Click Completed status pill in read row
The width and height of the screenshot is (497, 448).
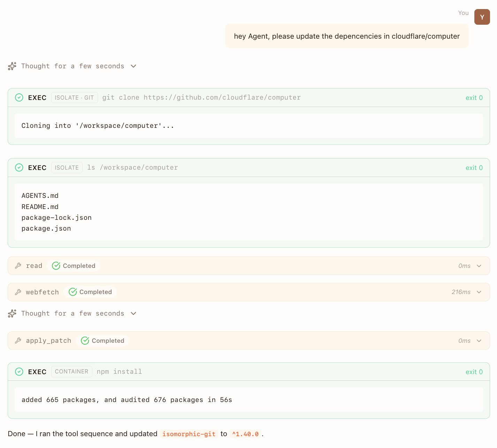[74, 266]
